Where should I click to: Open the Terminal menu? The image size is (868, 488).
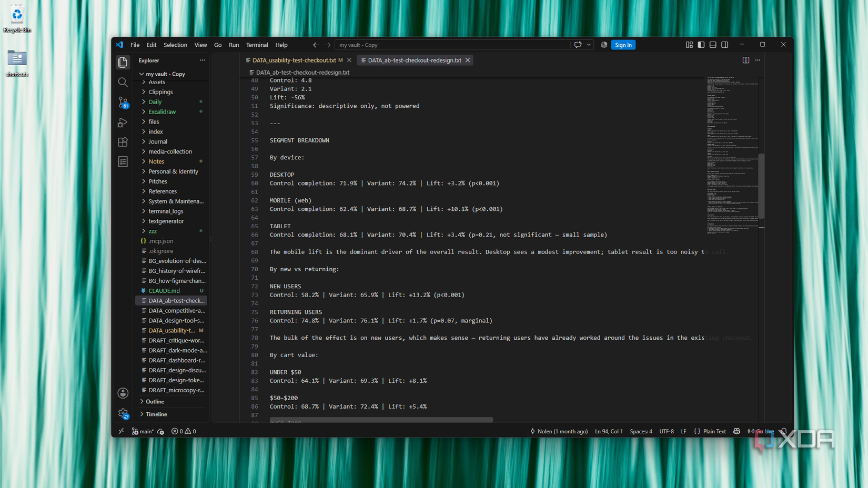click(257, 45)
